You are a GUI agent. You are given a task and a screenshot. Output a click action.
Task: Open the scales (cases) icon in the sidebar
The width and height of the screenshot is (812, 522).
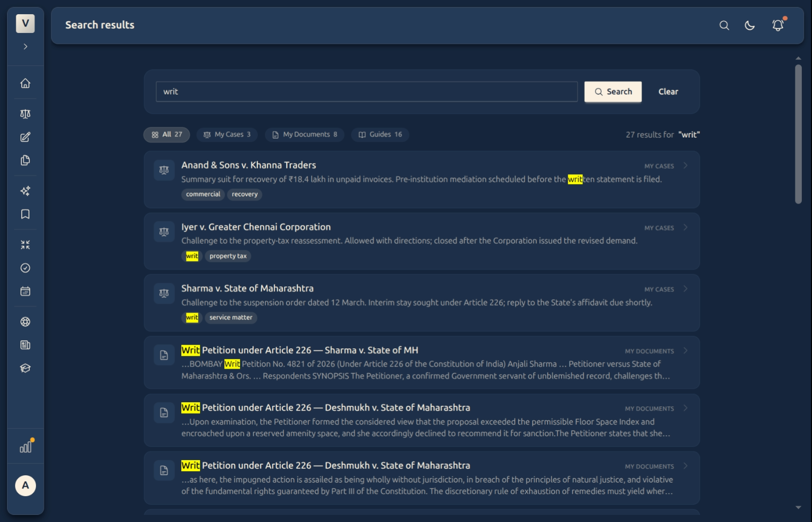(x=25, y=114)
